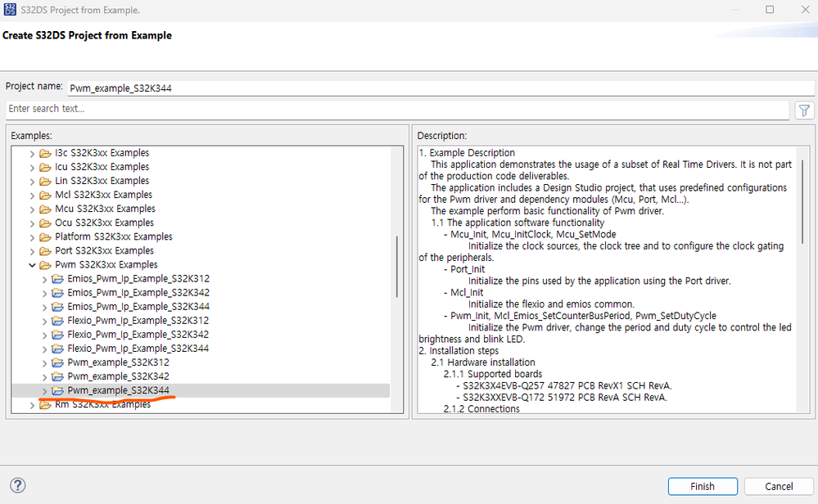818x504 pixels.
Task: Expand the Pwm_example_S32K344 node
Action: [44, 391]
